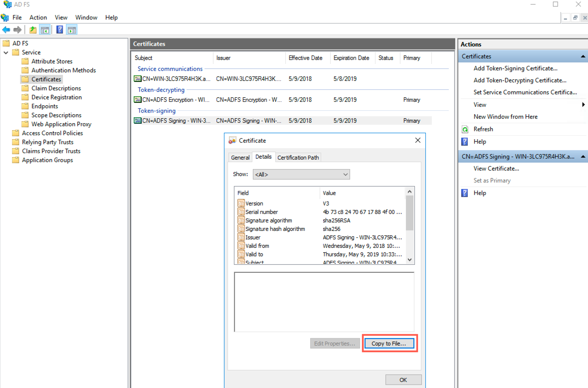Open the View submenu arrow in Actions

tap(584, 104)
